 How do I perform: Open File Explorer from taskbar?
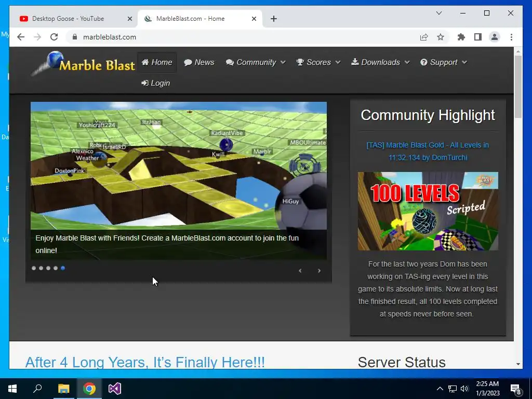[63, 389]
